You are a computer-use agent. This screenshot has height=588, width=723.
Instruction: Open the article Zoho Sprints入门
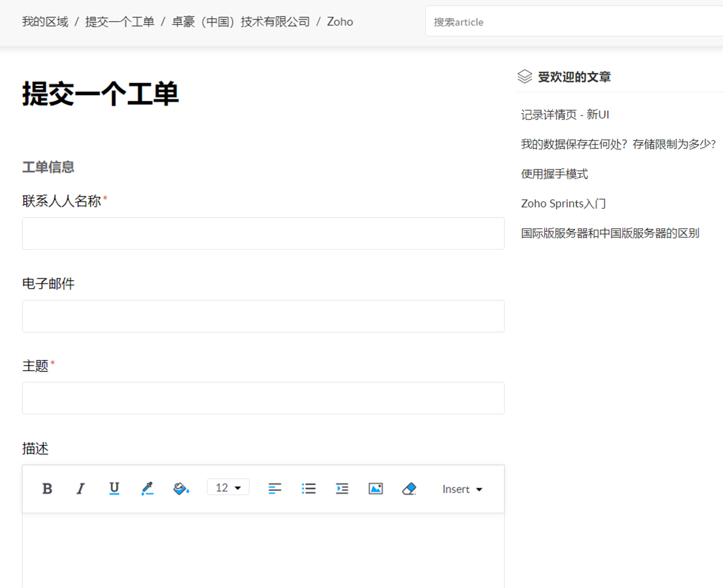563,203
